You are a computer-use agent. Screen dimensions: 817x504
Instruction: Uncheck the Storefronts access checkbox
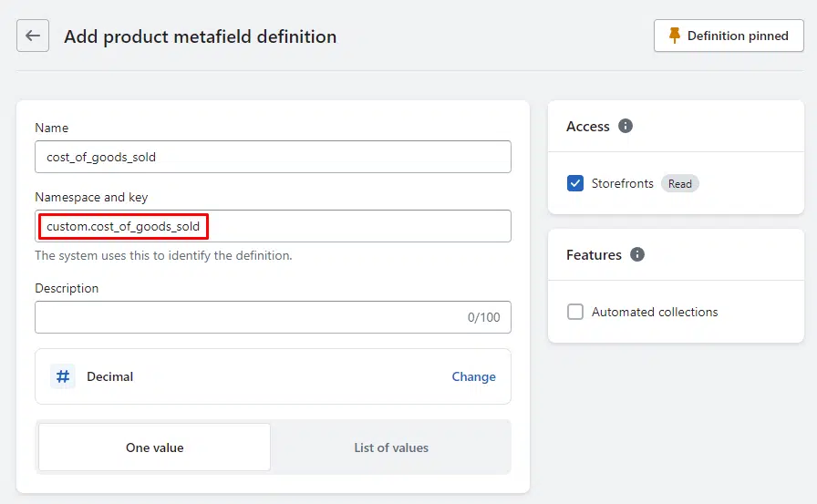pos(575,183)
